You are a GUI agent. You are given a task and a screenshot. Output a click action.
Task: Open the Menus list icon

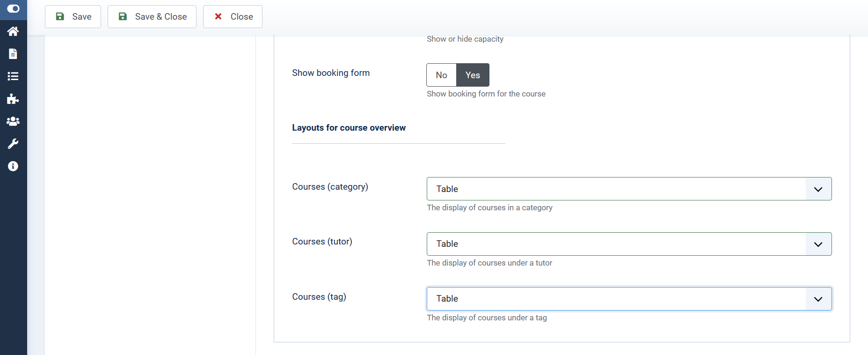point(13,76)
